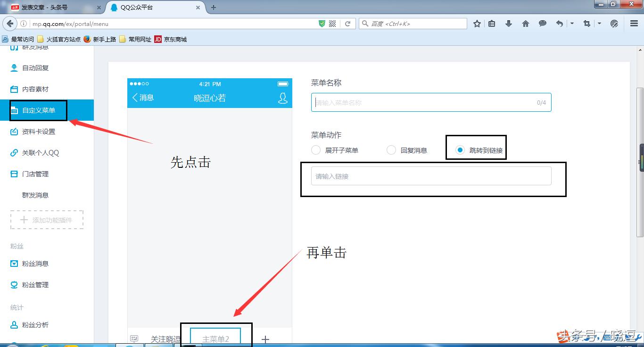
Task: Click the profile icon in the phone preview header
Action: pyautogui.click(x=282, y=97)
